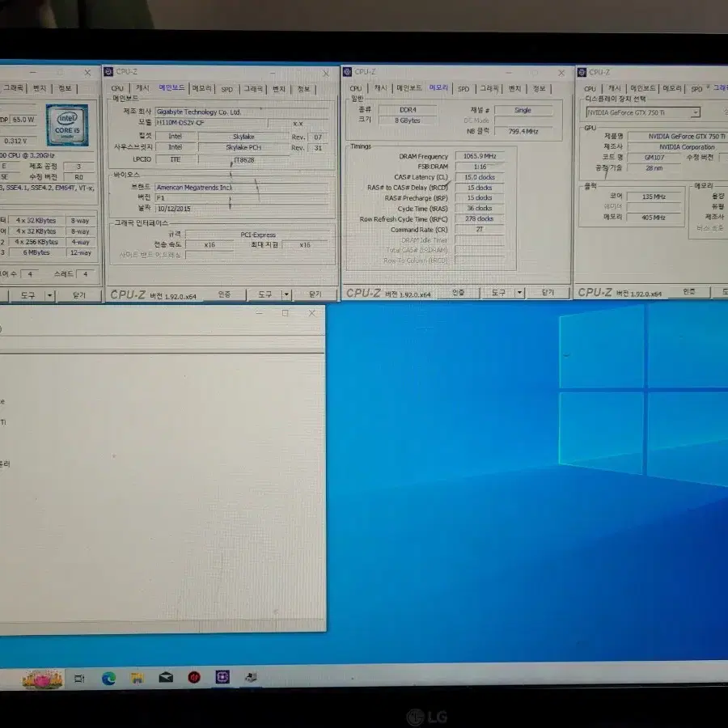The height and width of the screenshot is (728, 728).
Task: Click the 인증 button in the Memory window
Action: pos(458,293)
